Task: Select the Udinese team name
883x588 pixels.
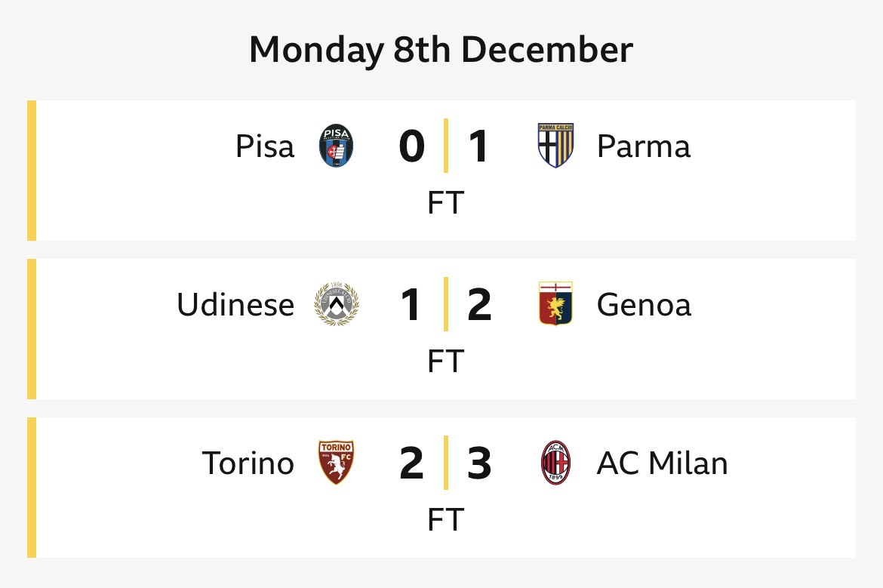Action: click(235, 304)
